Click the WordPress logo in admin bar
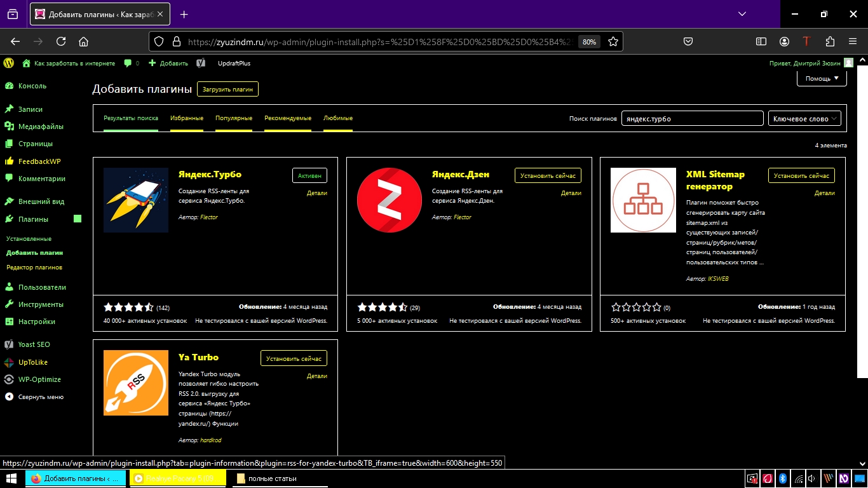 click(x=8, y=63)
